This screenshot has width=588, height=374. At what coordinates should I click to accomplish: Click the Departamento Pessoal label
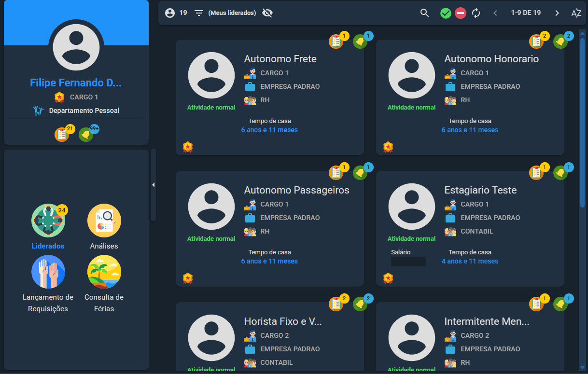[x=84, y=111]
